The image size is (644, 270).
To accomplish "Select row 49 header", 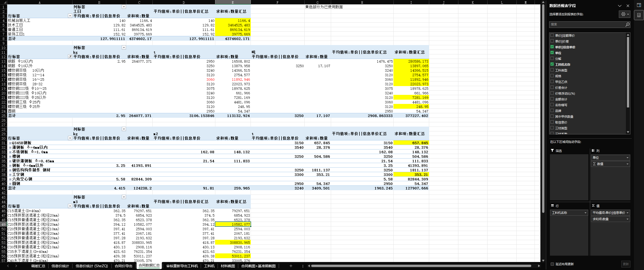I will 4,224.
